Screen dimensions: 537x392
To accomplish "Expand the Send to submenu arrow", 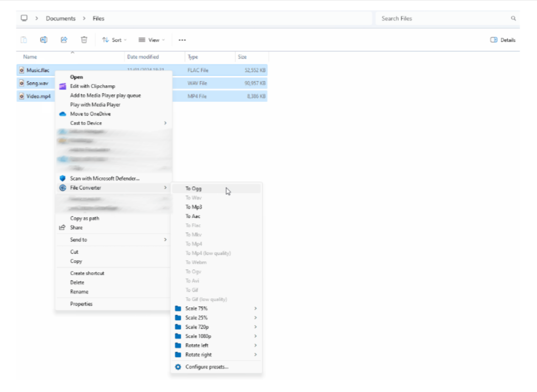I will click(x=165, y=240).
